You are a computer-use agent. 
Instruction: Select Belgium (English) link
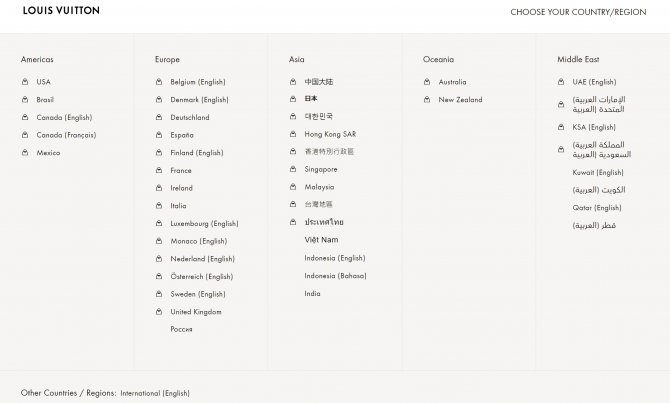[198, 82]
